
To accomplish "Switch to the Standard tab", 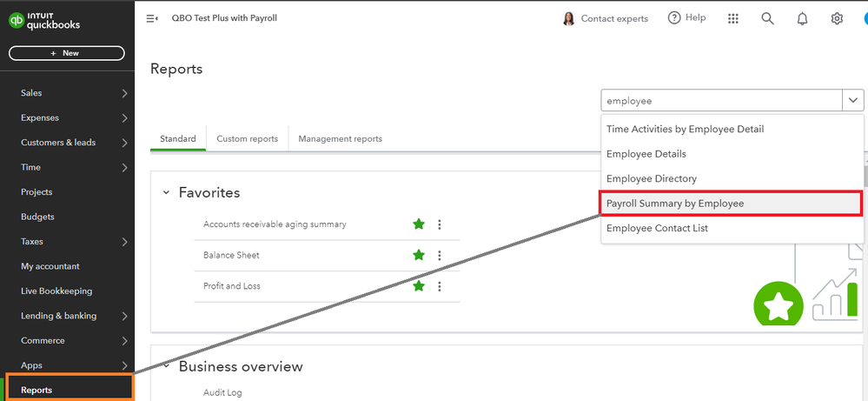I will point(178,138).
